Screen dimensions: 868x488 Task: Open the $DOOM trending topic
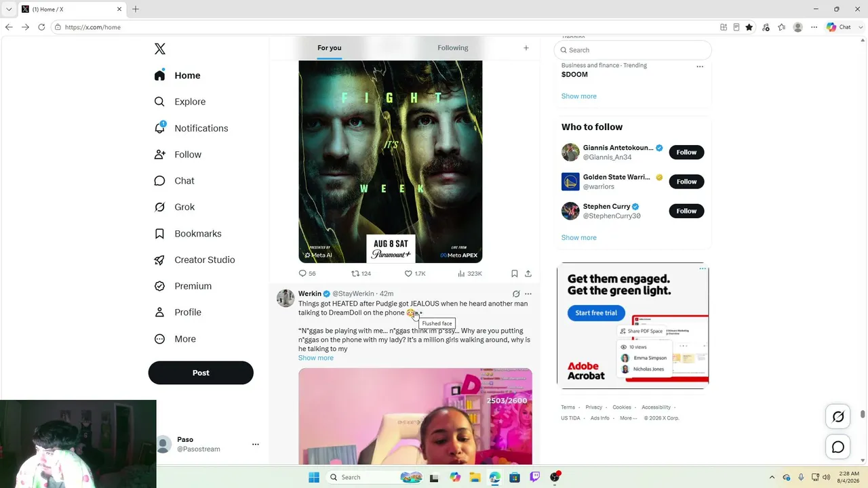point(574,75)
